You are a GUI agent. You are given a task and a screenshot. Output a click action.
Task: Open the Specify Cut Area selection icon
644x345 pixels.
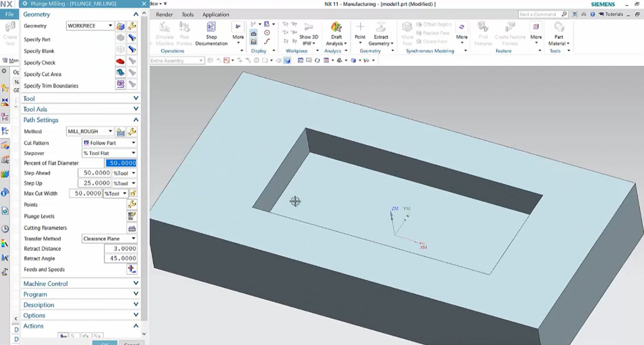[121, 72]
